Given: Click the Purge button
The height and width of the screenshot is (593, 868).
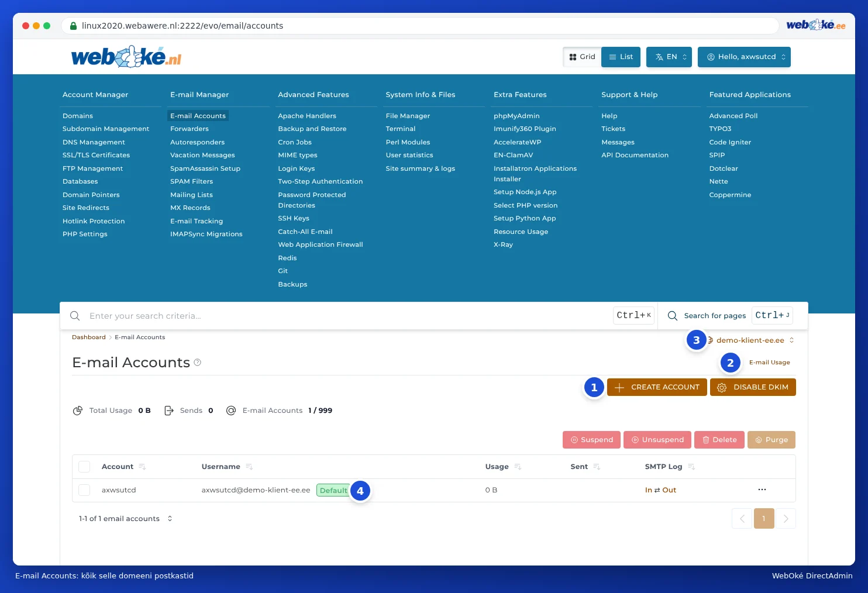Looking at the screenshot, I should click(771, 440).
